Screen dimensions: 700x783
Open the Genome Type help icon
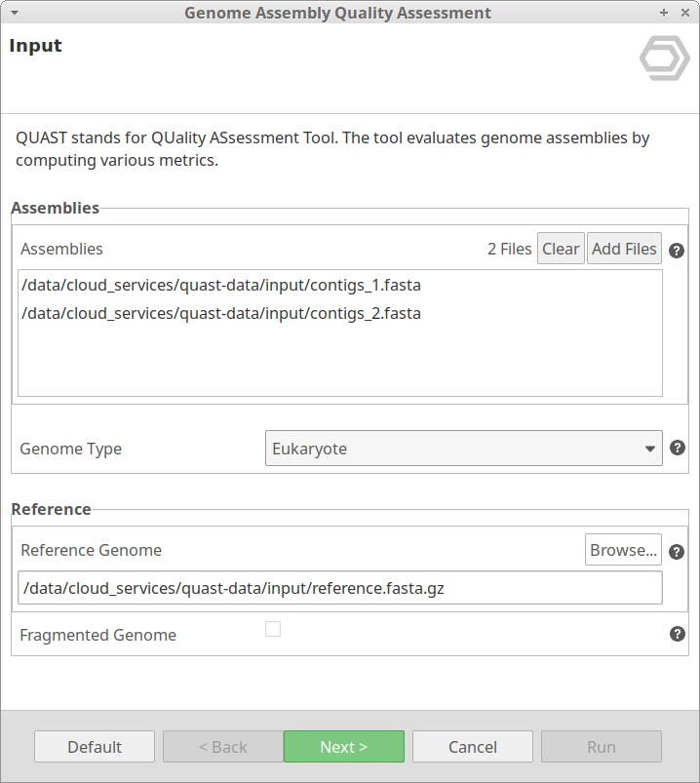pos(677,449)
